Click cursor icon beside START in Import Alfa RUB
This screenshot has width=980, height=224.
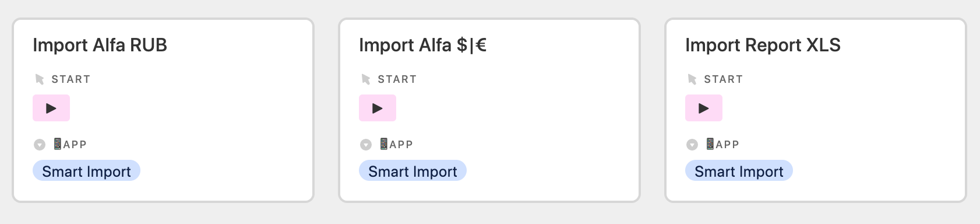[40, 79]
